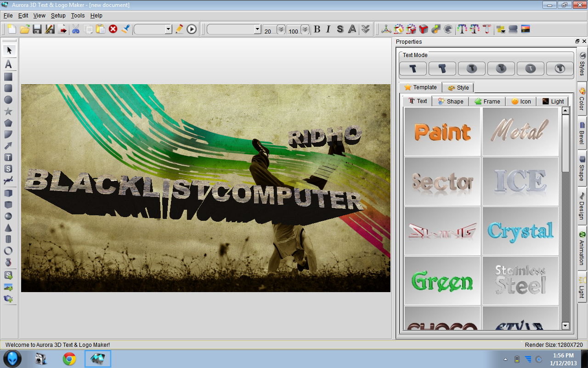This screenshot has width=588, height=368.
Task: Open the Tools menu
Action: 78,15
